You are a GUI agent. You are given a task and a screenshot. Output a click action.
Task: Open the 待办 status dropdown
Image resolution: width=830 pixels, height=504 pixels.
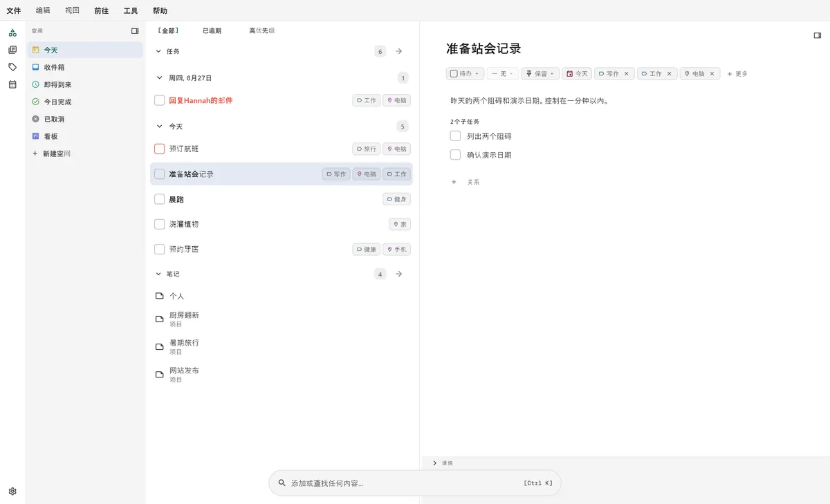click(465, 73)
